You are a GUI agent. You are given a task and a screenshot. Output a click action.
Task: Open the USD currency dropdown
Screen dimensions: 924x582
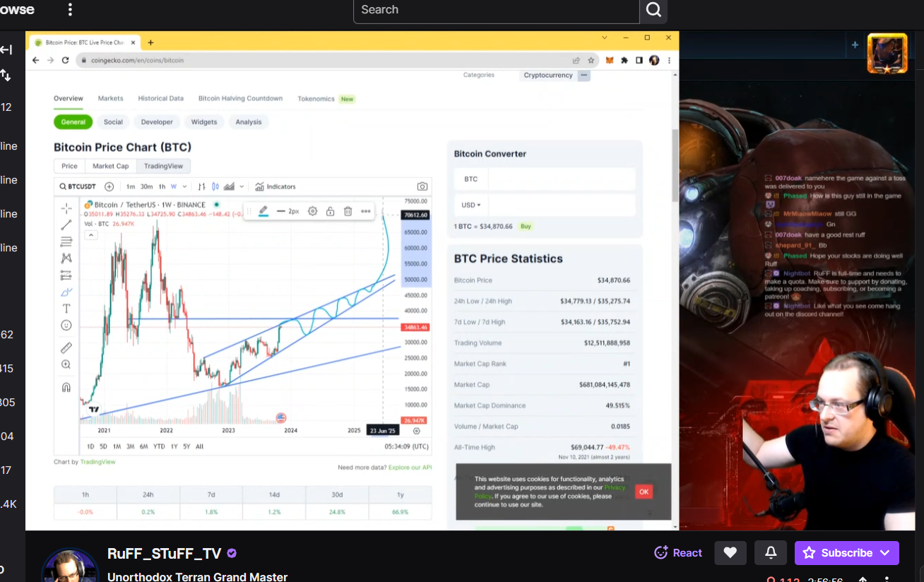(x=470, y=206)
